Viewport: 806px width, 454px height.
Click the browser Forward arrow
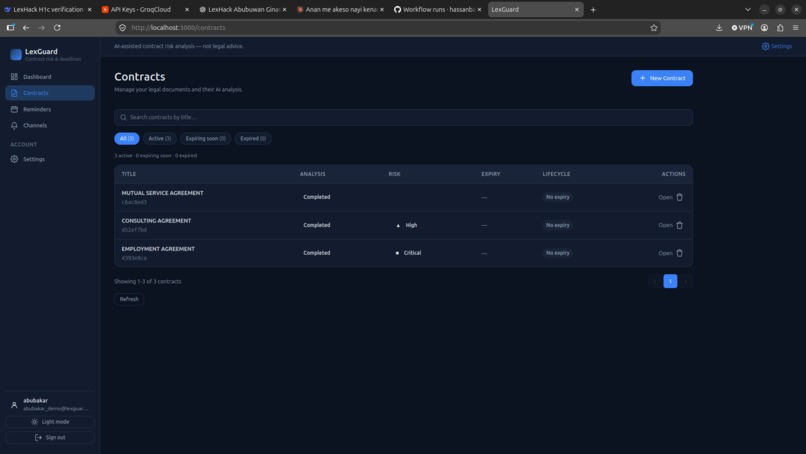(42, 28)
